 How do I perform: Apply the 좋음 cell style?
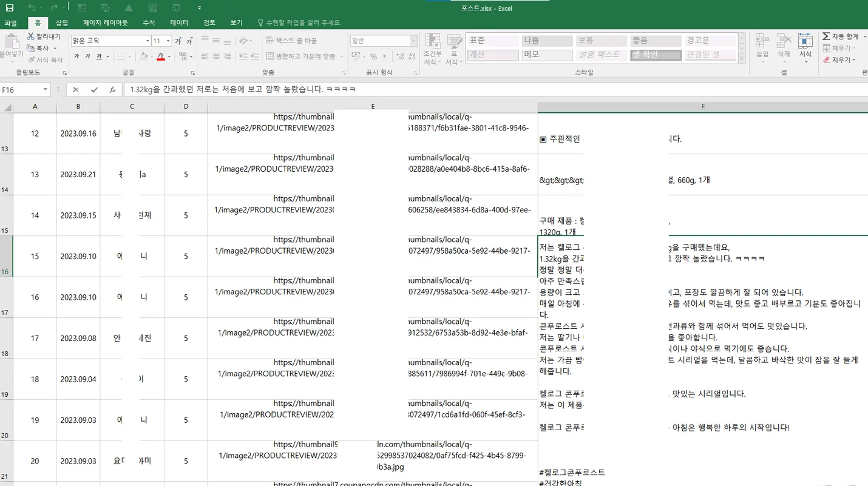[x=656, y=41]
